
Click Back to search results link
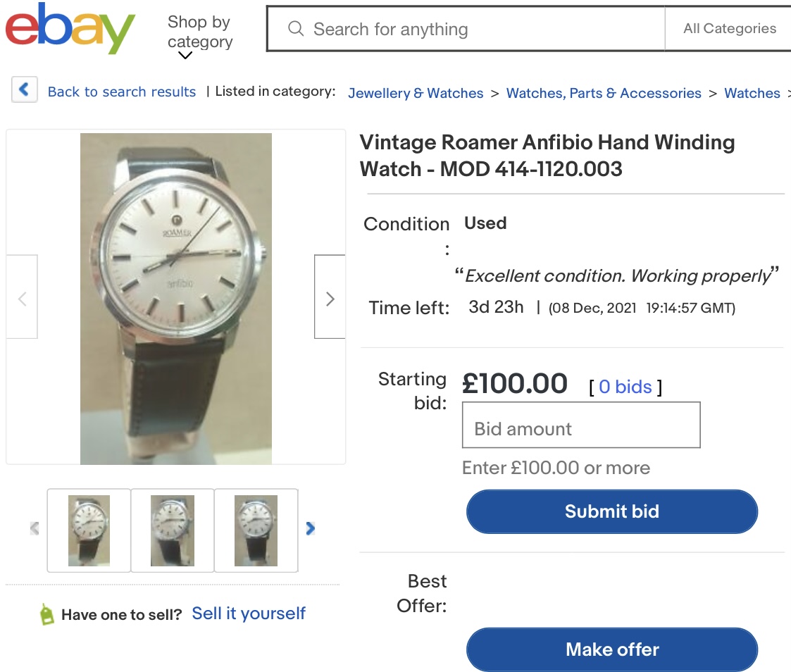click(122, 92)
